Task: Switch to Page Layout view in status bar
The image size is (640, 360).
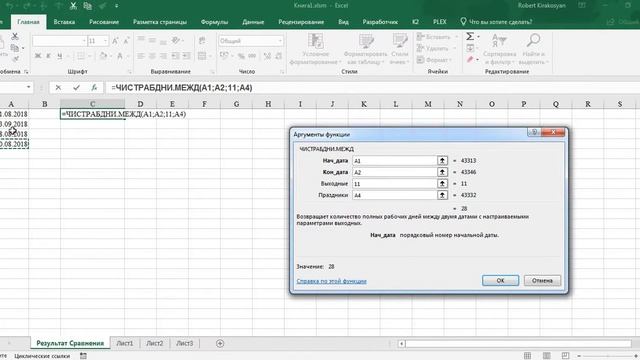Action: 547,356
